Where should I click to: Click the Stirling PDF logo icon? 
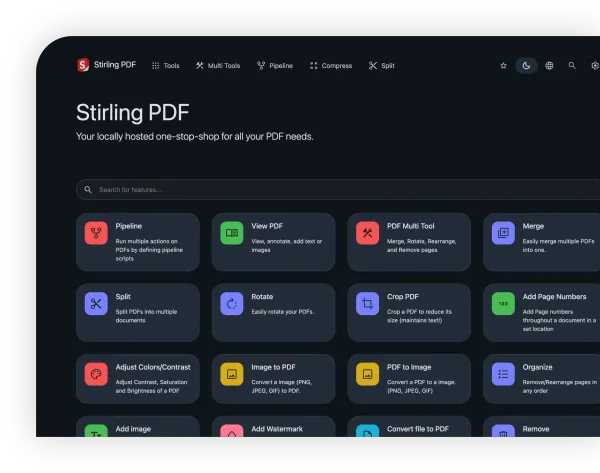point(83,65)
